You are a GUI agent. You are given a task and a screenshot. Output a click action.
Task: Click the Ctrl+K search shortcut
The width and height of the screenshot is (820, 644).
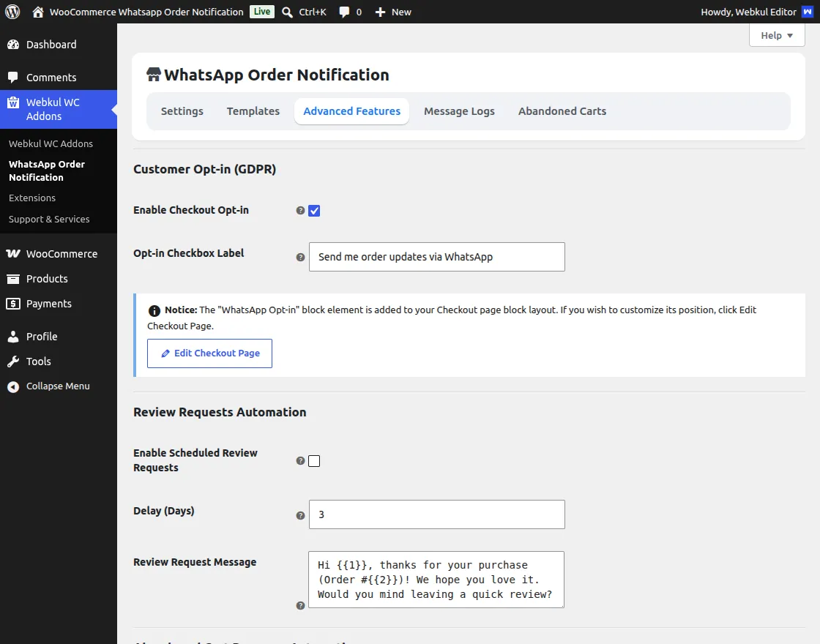(313, 12)
